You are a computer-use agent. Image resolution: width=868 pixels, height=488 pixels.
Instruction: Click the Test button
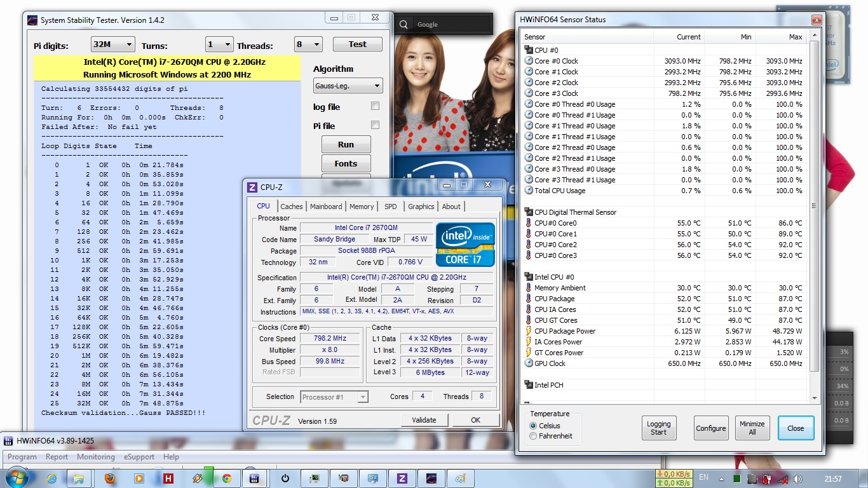358,44
